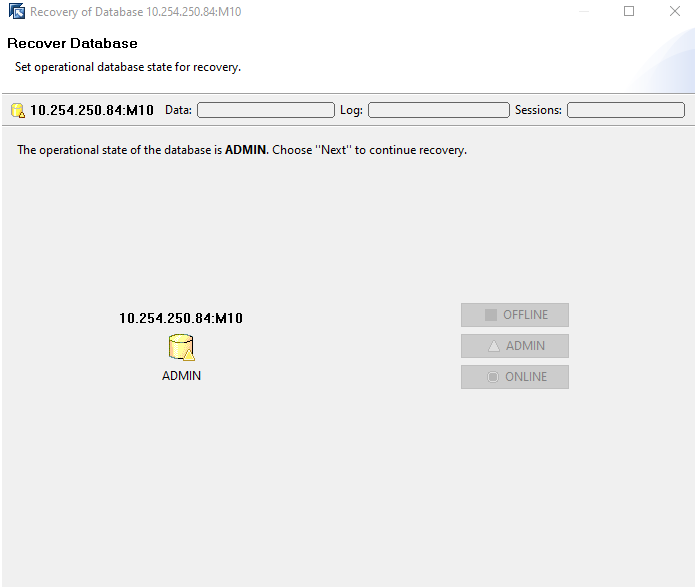Set database state to OFFLINE
The height and width of the screenshot is (587, 696).
point(515,315)
